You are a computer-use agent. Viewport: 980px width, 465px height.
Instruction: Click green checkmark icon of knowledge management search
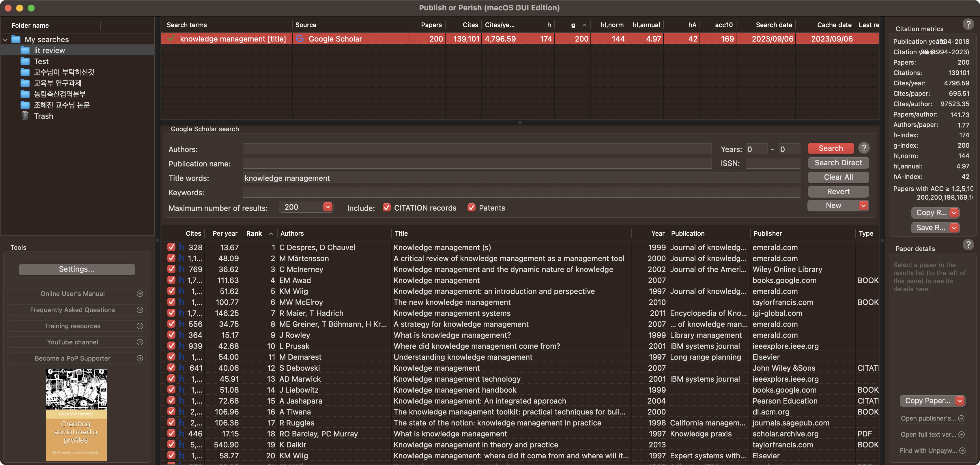pyautogui.click(x=171, y=38)
